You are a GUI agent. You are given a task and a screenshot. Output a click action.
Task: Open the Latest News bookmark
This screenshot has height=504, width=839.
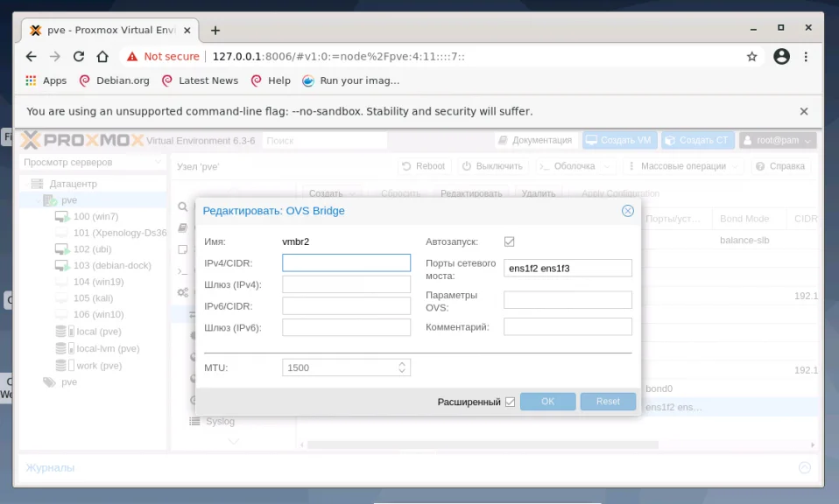(x=201, y=80)
